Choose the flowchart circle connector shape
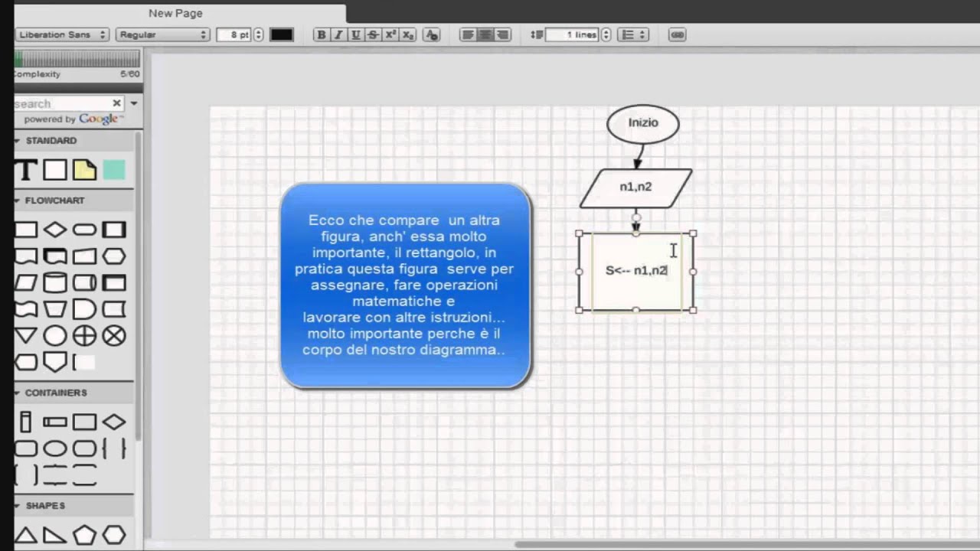This screenshot has height=551, width=980. coord(54,335)
